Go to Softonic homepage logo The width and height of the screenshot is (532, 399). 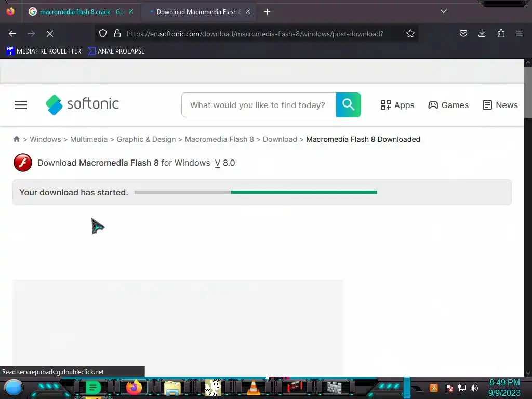pos(82,104)
